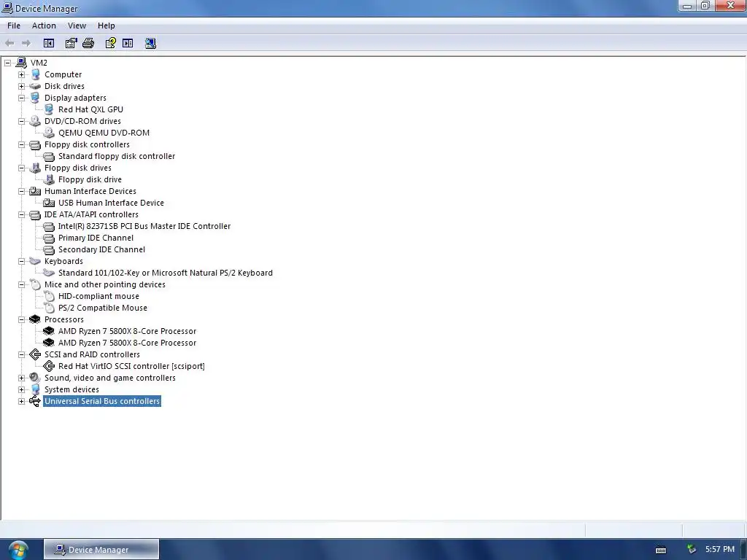Screen dimensions: 747x560
Task: Select the PS/2 Compatible Mouse row
Action: pos(102,308)
